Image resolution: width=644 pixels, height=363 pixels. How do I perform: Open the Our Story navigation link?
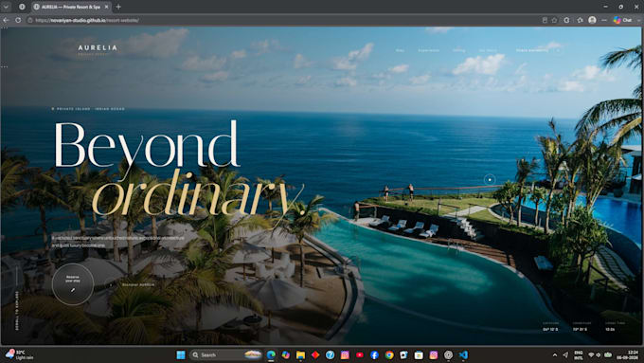point(488,50)
